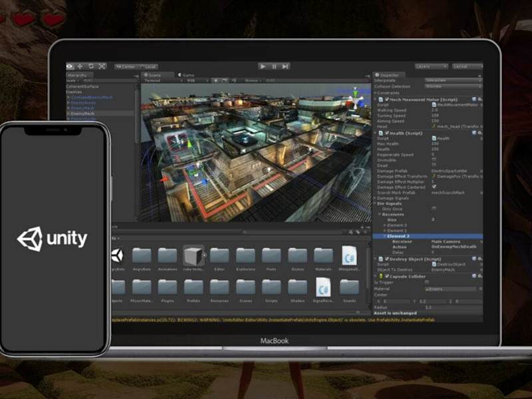Select the Rotate tool
This screenshot has height=399, width=532.
point(91,66)
